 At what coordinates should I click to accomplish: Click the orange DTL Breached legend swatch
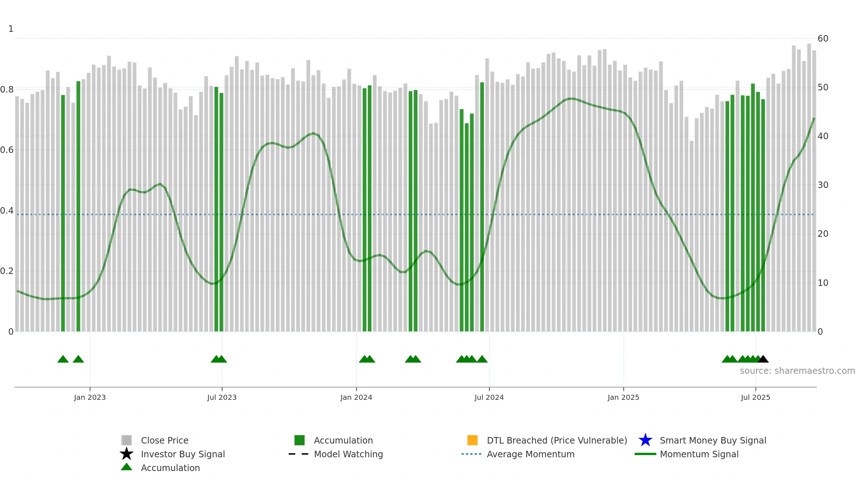click(x=472, y=440)
